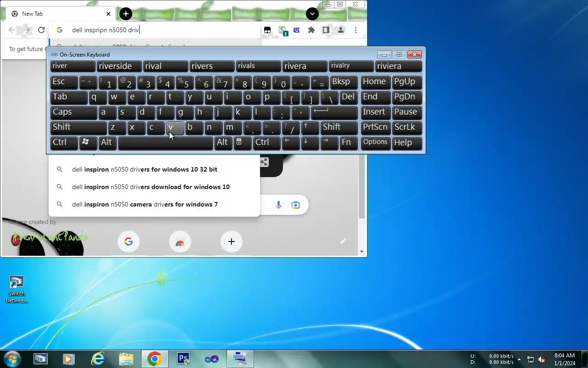Open the Switch between windows desktop shortcut

[x=17, y=289]
